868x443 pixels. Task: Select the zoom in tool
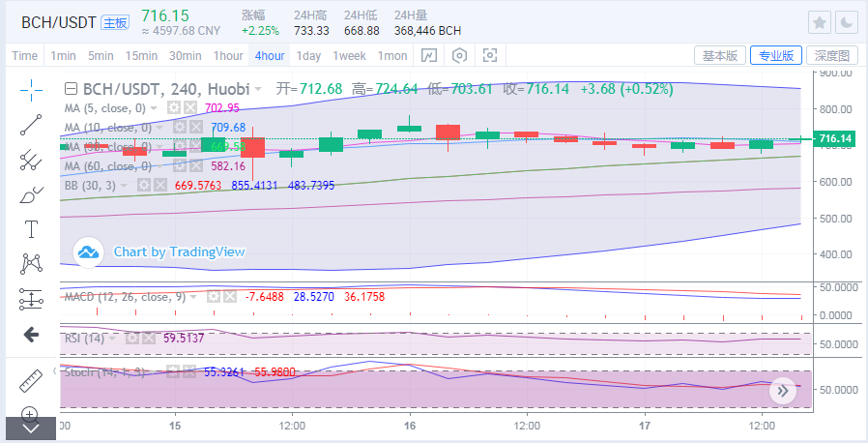click(x=29, y=413)
